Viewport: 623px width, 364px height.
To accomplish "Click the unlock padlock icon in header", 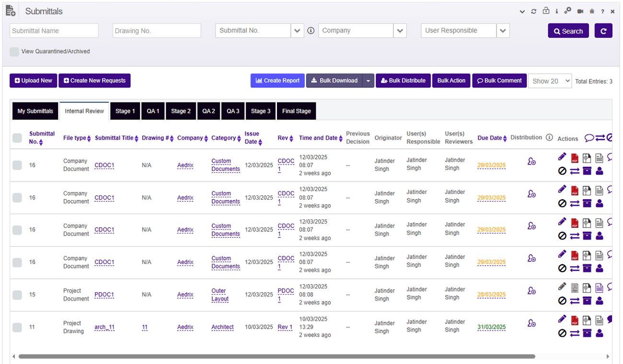I will [546, 11].
